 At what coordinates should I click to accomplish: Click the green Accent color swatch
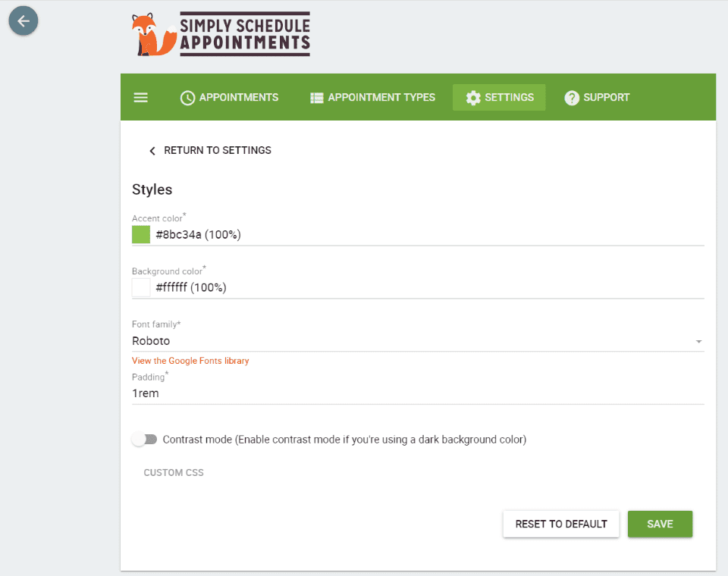140,234
